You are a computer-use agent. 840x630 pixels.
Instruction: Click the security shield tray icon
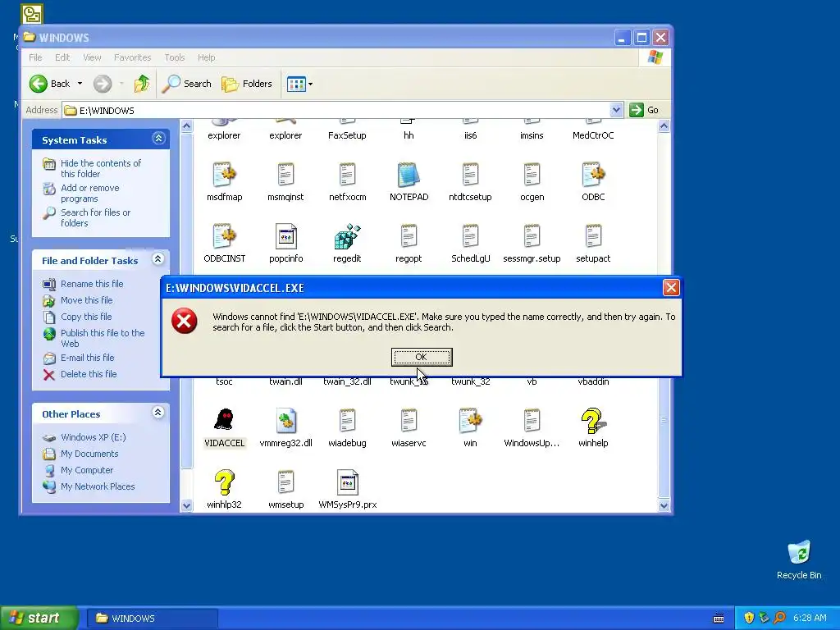[749, 618]
